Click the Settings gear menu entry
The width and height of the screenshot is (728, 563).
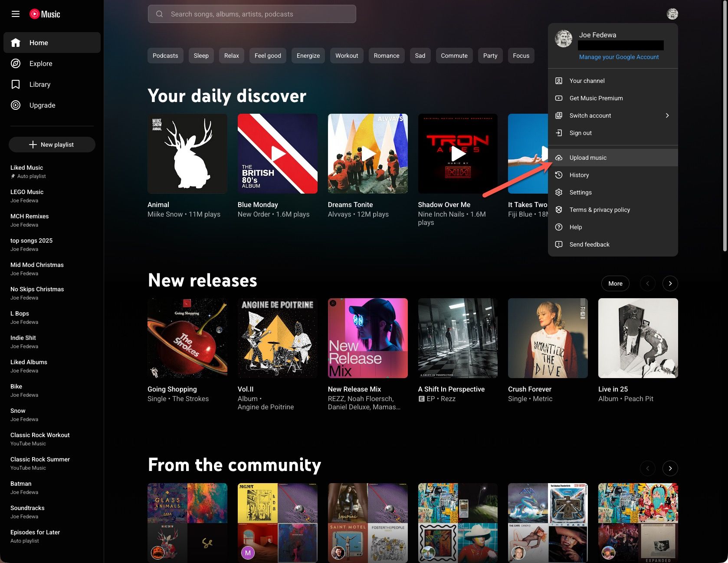pyautogui.click(x=613, y=192)
